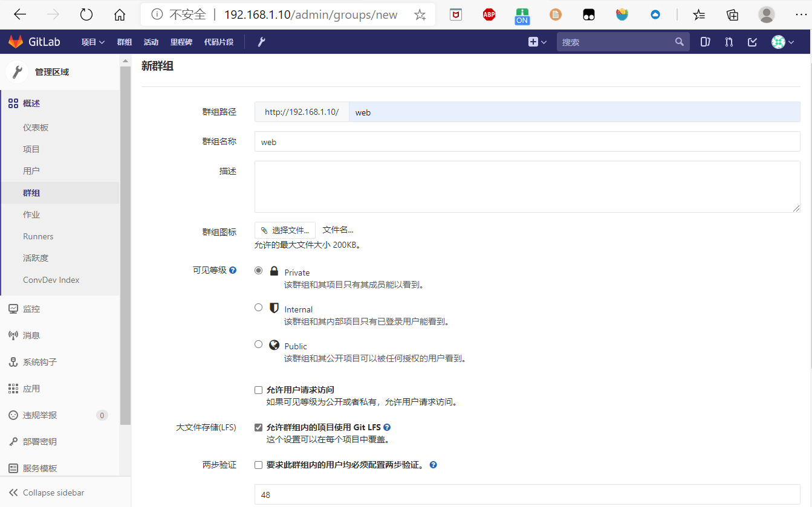Switch to the 活动 navigation item

tap(151, 42)
